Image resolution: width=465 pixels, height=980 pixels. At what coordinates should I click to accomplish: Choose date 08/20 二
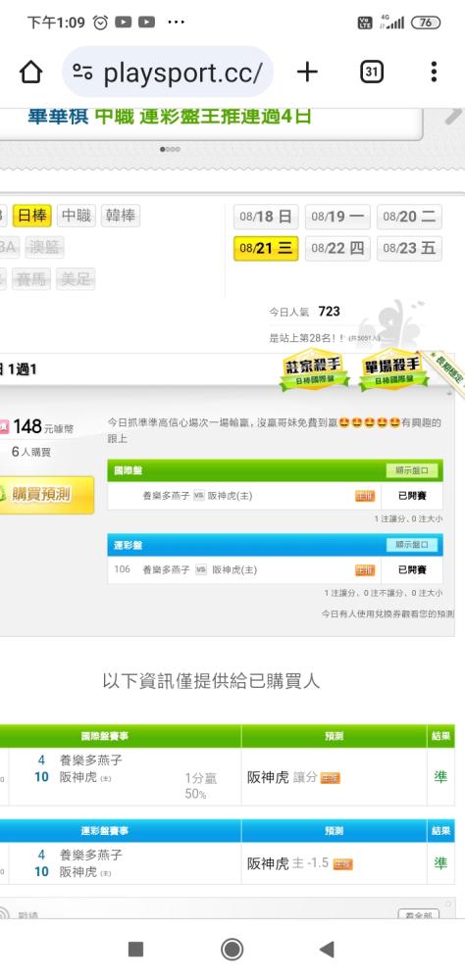tap(409, 217)
